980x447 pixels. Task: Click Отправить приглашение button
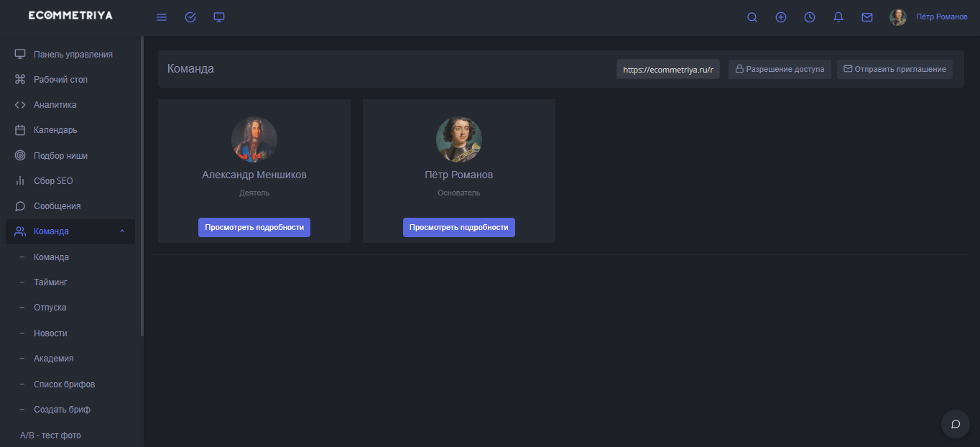895,69
